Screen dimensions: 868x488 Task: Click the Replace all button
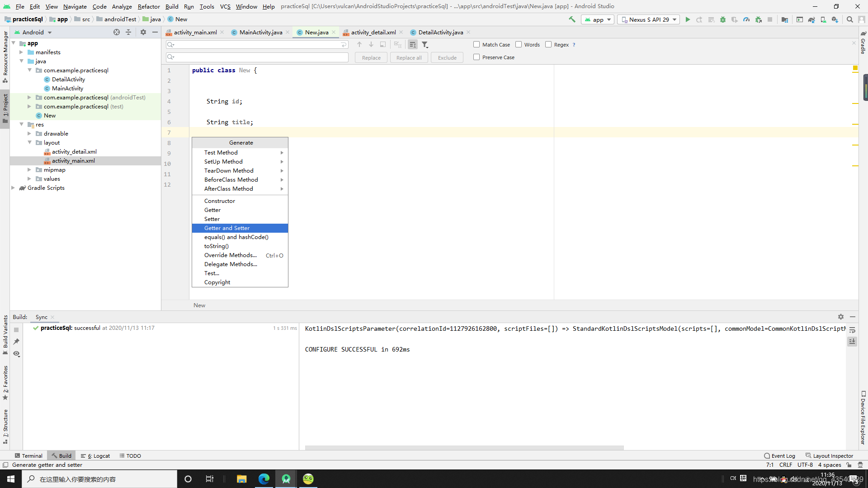click(x=409, y=57)
